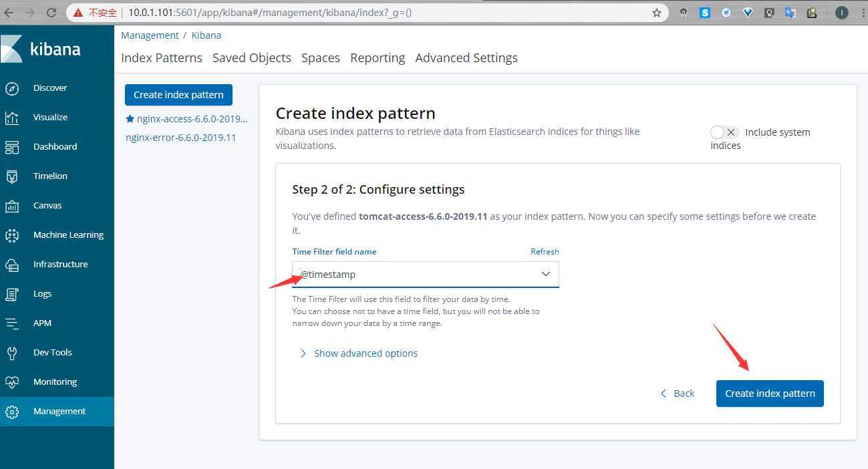The width and height of the screenshot is (868, 469).
Task: Open Monitoring heartbeat icon
Action: click(12, 382)
